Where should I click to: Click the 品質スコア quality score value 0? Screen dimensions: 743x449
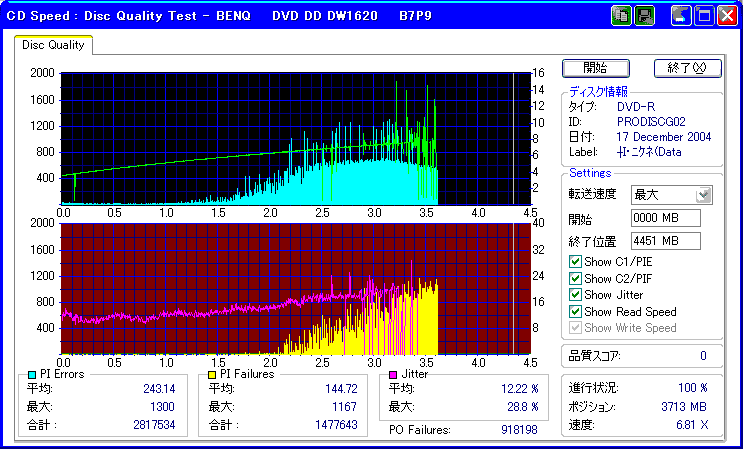click(x=703, y=356)
